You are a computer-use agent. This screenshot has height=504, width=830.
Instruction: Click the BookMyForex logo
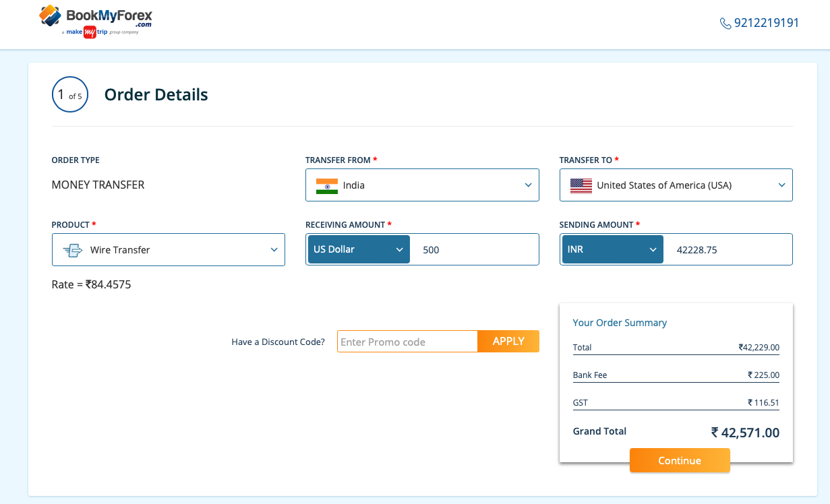(x=95, y=15)
